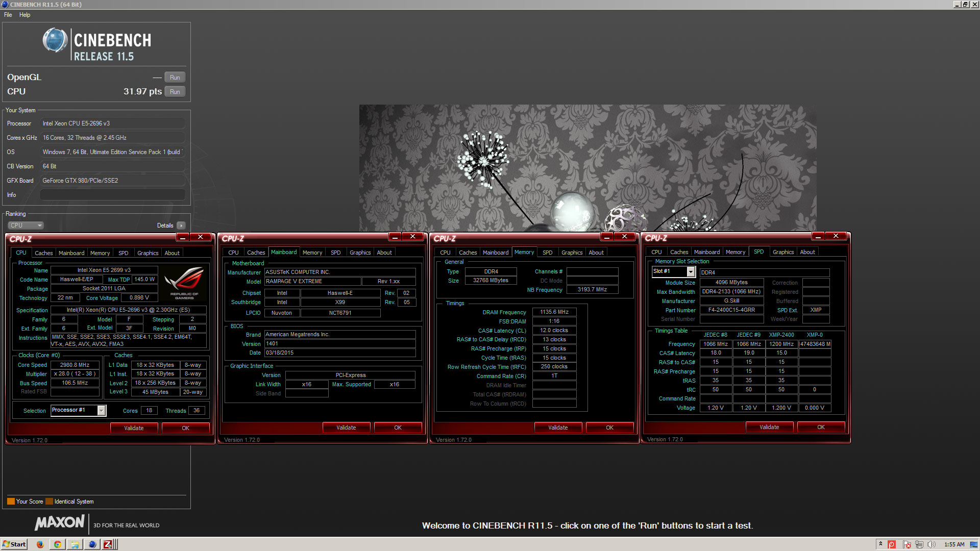Image resolution: width=980 pixels, height=551 pixels.
Task: Click Validate in the CPU tab window
Action: click(134, 428)
